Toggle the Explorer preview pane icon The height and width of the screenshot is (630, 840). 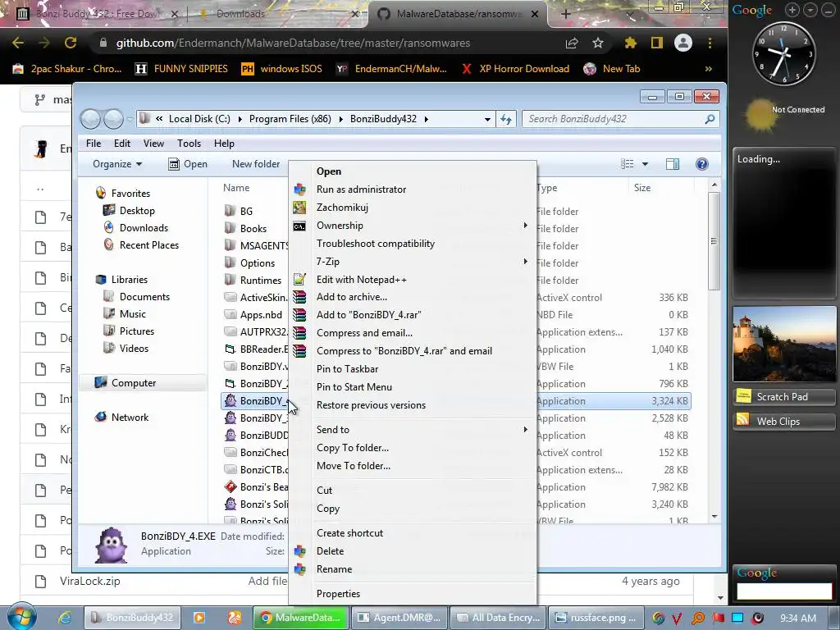click(673, 164)
